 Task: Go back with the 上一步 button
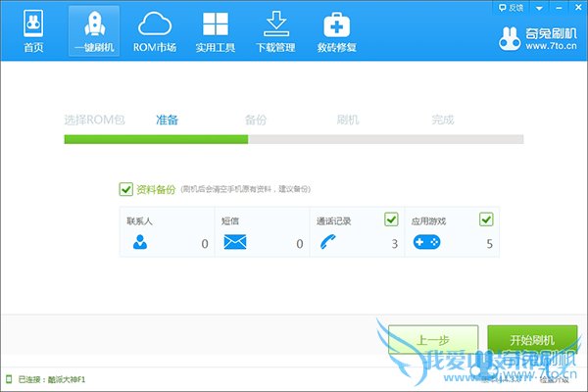tap(433, 340)
